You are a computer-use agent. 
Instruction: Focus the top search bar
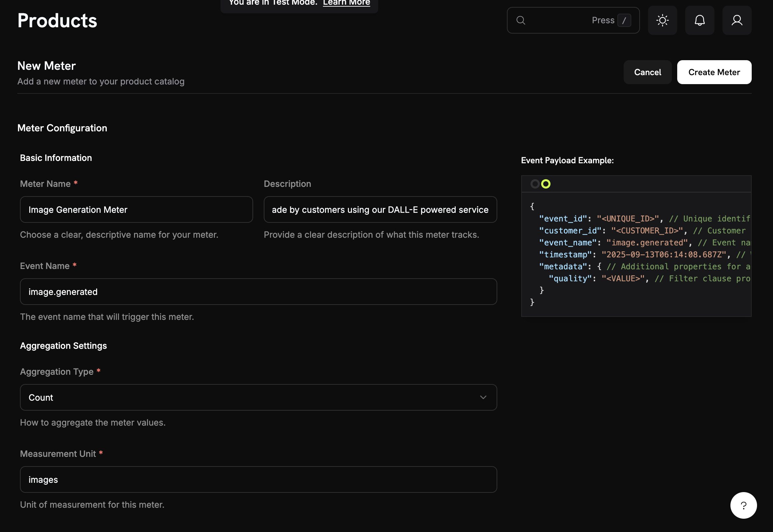573,20
